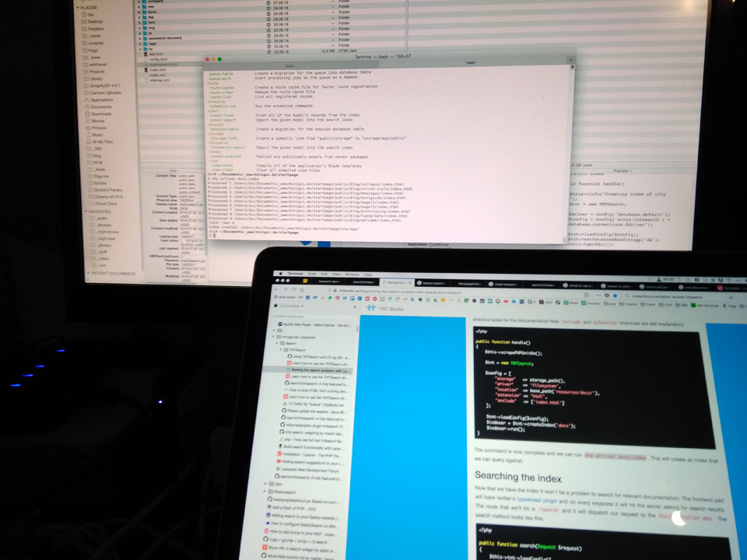Open the Shell menu in menu bar

[x=312, y=274]
